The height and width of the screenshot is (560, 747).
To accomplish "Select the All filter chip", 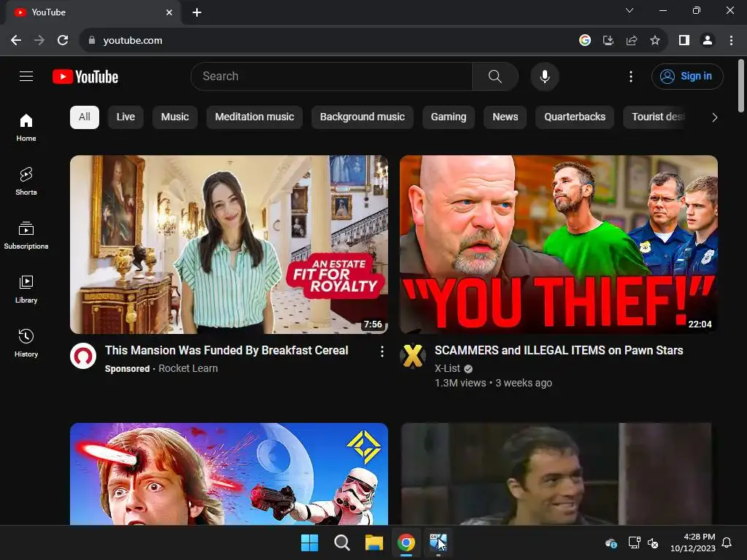I will click(x=85, y=117).
